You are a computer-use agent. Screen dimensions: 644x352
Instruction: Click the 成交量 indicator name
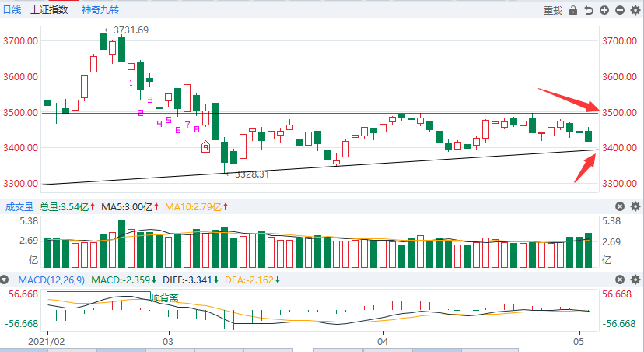point(19,206)
